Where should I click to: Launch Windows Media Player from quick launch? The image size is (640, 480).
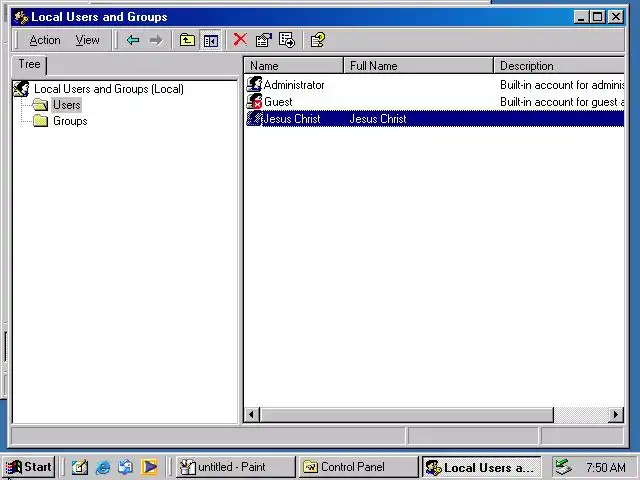click(x=149, y=467)
